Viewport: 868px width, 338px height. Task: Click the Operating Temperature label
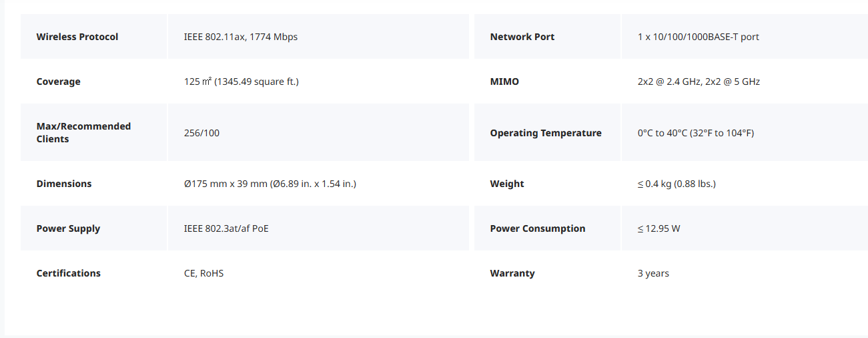(546, 133)
